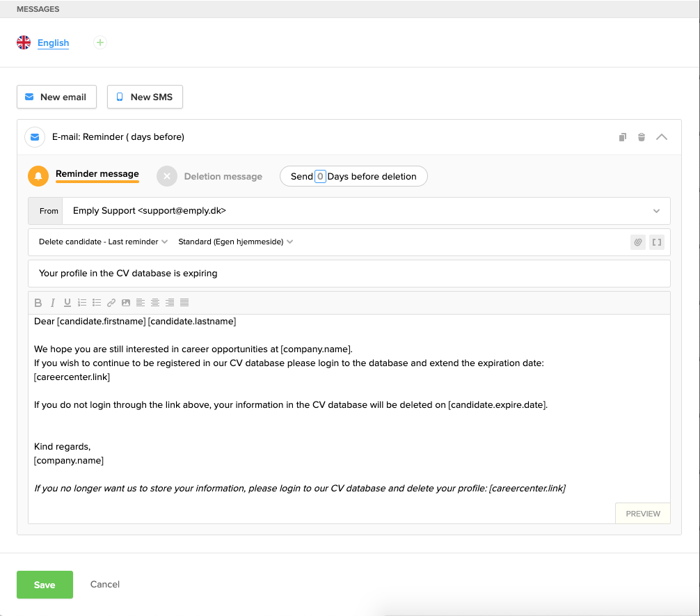Collapse the E-mail Reminder panel
Image resolution: width=700 pixels, height=616 pixels.
pyautogui.click(x=662, y=137)
